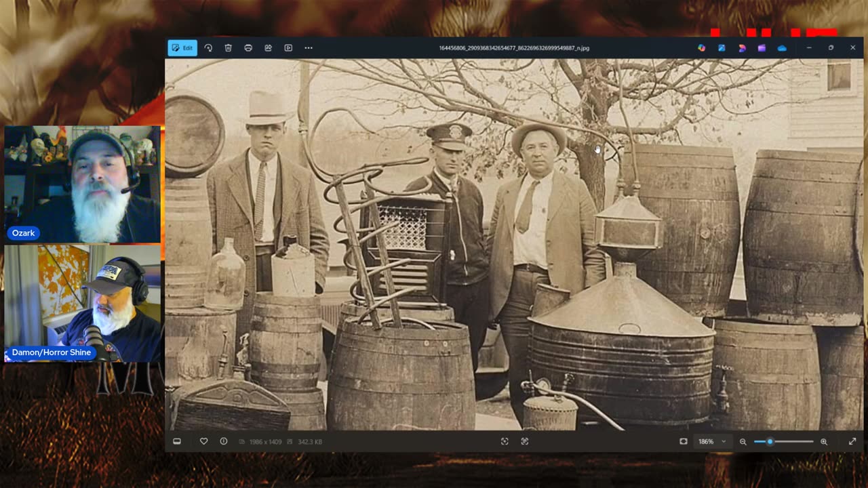
Task: Open the three-dots See more menu
Action: tap(309, 48)
